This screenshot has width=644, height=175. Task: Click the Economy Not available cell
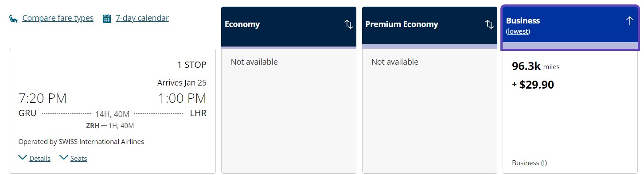289,111
